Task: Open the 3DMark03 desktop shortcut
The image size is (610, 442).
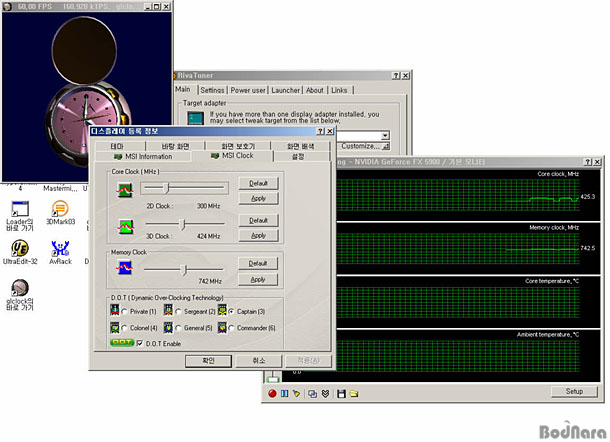Action: pos(60,212)
